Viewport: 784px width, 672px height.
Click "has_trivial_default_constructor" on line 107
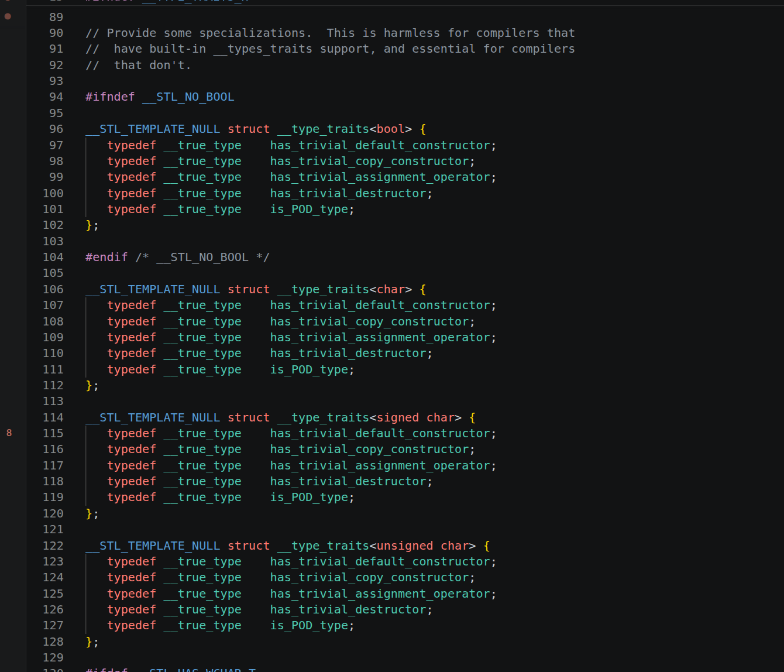[x=380, y=305]
